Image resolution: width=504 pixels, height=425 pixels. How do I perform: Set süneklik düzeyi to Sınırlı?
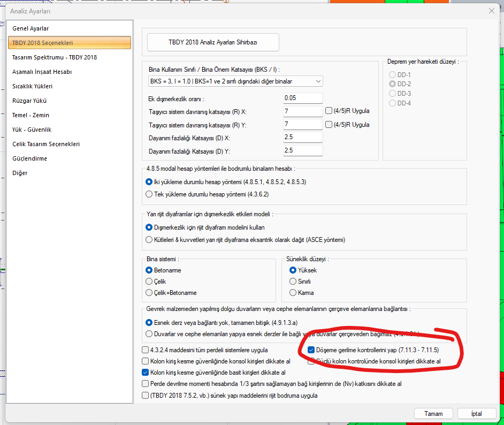[293, 282]
